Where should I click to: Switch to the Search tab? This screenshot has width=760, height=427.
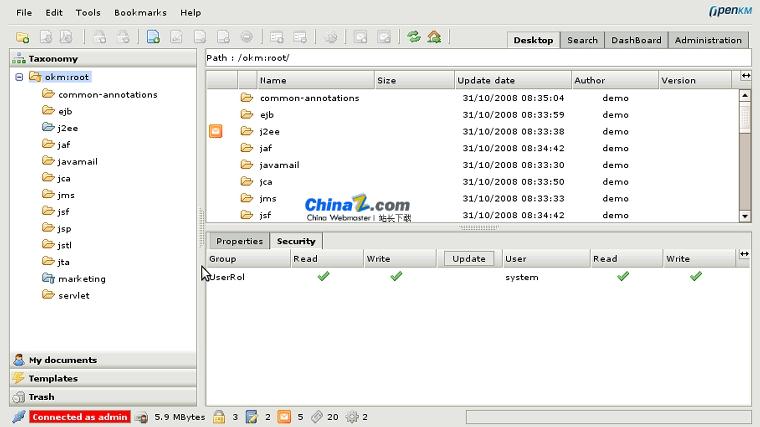(x=582, y=40)
